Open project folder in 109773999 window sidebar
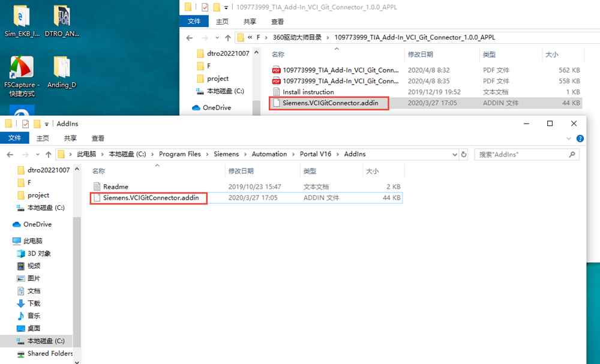 (212, 79)
